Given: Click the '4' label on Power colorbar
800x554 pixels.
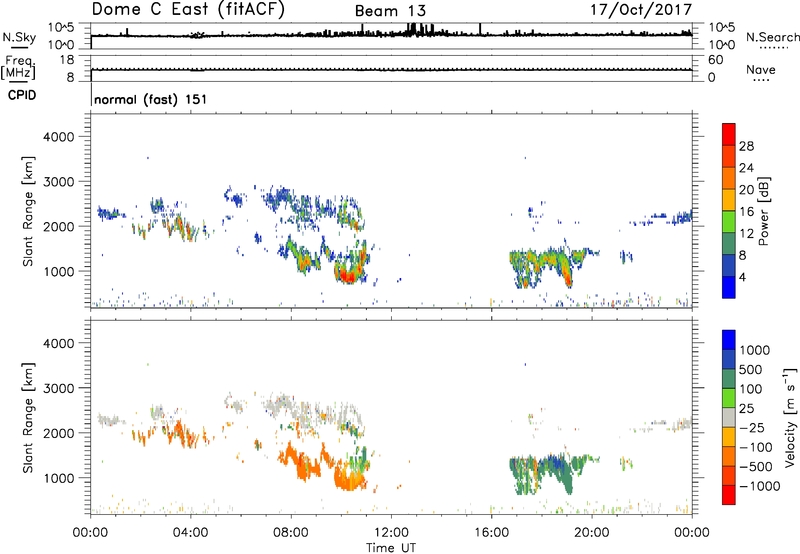Looking at the screenshot, I should click(742, 277).
